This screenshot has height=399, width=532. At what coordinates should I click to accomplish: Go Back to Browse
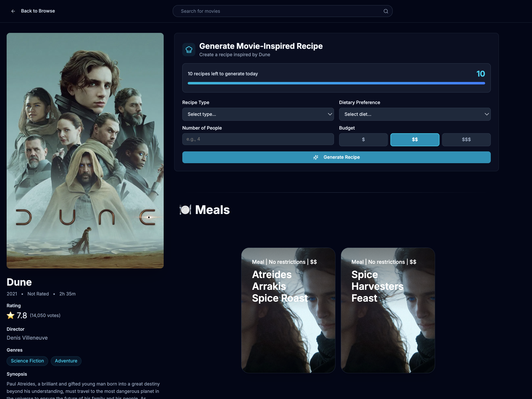pos(38,11)
